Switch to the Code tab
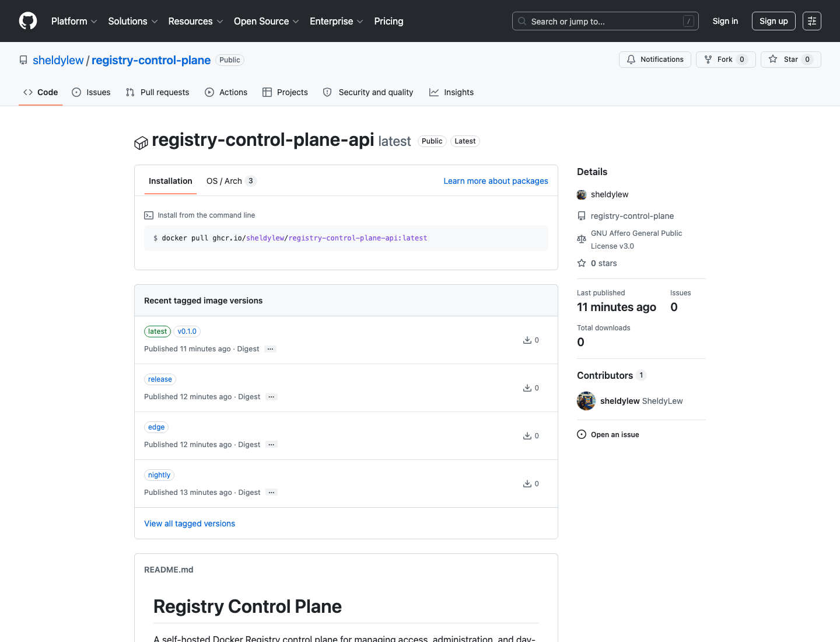This screenshot has width=840, height=642. (41, 92)
